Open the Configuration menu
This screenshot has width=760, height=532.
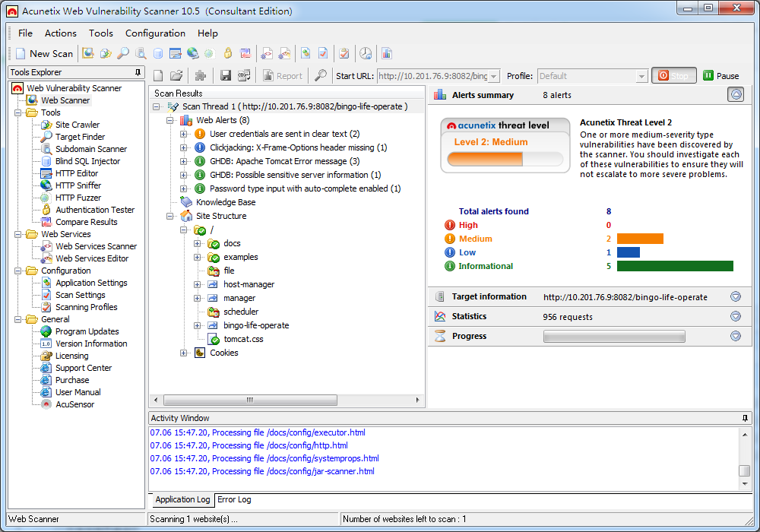coord(155,33)
